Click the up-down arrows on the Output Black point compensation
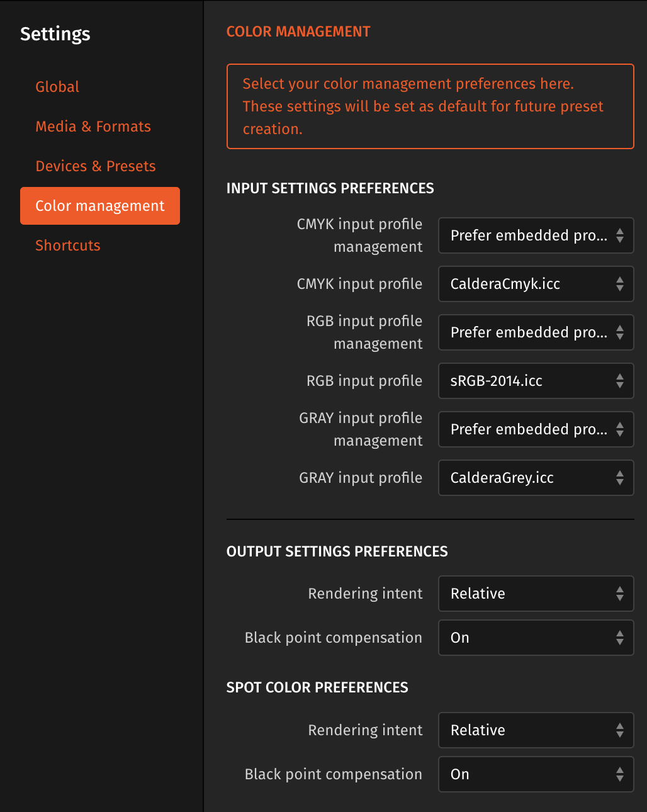This screenshot has height=812, width=647. coord(620,638)
